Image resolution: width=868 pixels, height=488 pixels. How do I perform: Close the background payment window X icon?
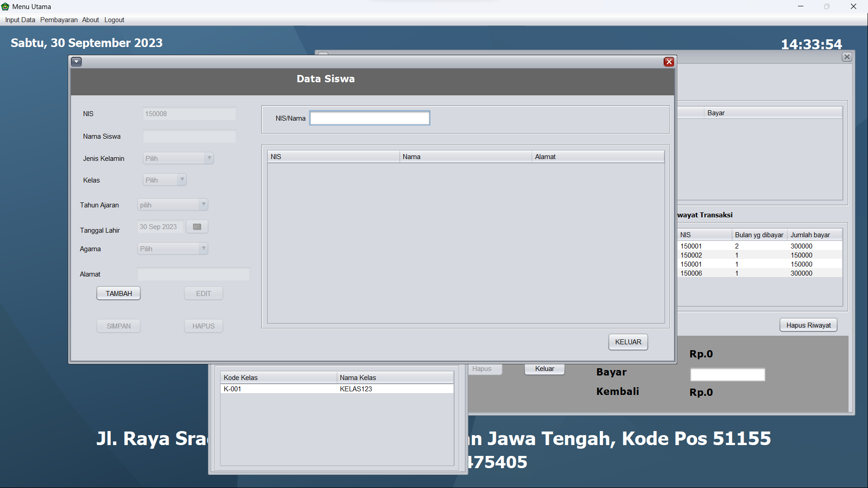click(847, 57)
